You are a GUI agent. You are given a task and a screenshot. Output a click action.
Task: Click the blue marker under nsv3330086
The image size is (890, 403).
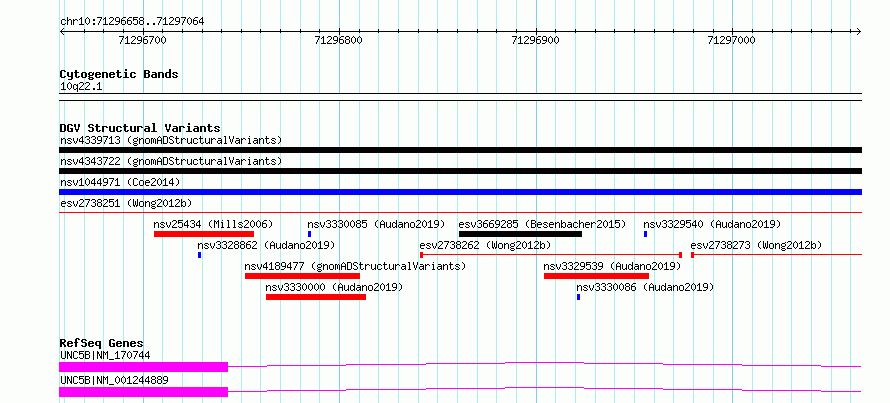point(578,297)
